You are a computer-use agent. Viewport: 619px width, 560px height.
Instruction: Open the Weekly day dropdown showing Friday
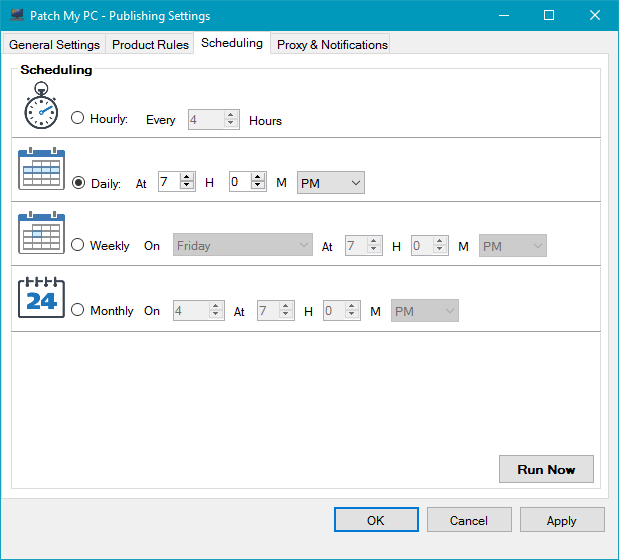243,245
